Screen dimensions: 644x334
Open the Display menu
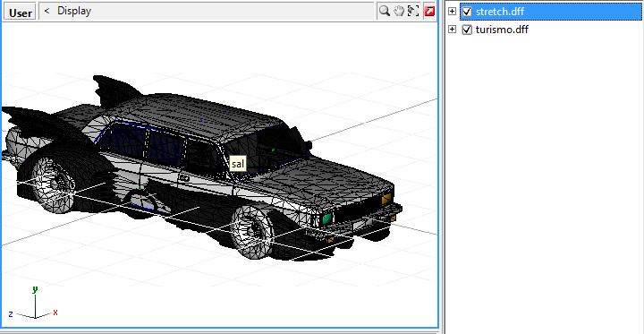pyautogui.click(x=74, y=11)
